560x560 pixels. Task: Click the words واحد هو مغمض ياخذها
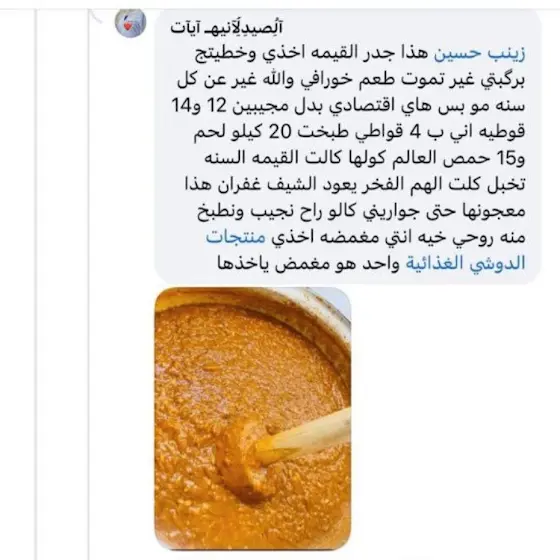pyautogui.click(x=308, y=264)
